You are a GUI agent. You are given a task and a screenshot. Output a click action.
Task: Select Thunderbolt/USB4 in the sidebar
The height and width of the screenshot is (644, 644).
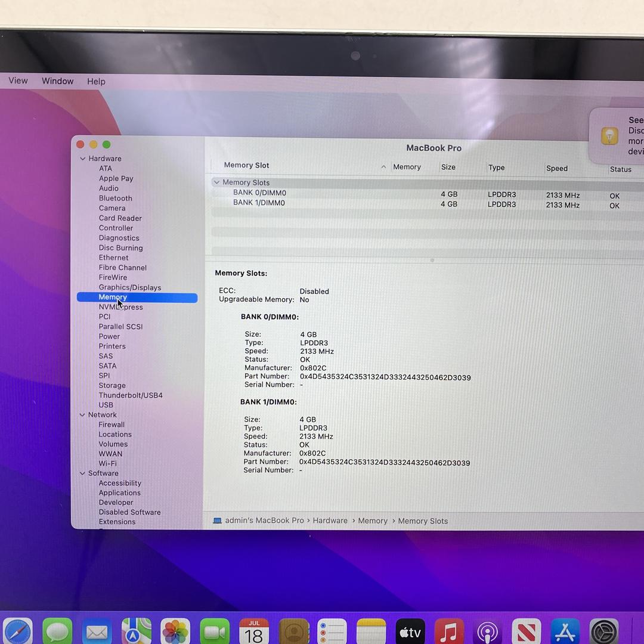tap(131, 395)
